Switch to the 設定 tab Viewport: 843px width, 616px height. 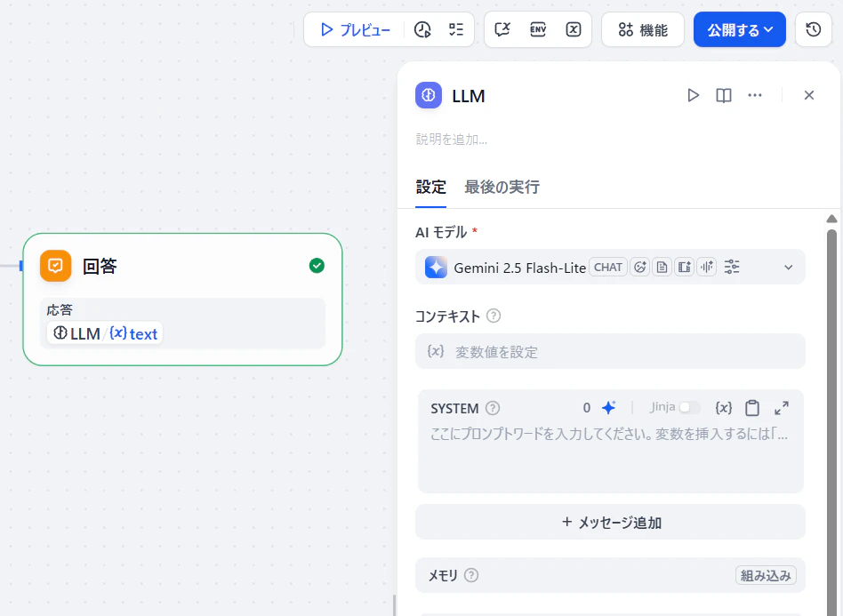(x=430, y=187)
